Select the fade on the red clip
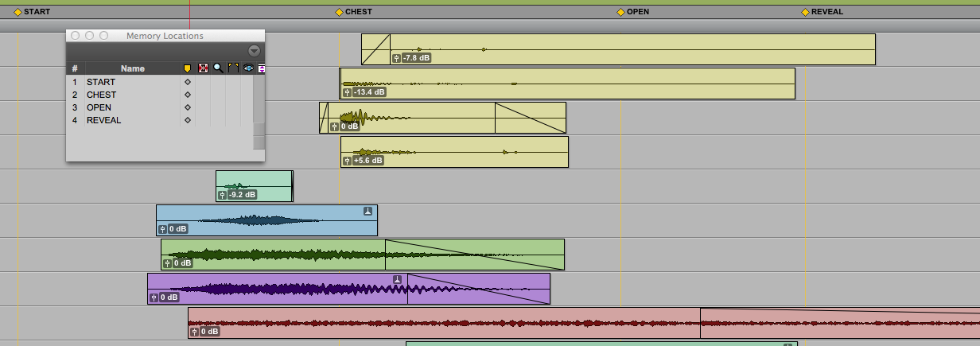This screenshot has height=346, width=980. pyautogui.click(x=840, y=323)
